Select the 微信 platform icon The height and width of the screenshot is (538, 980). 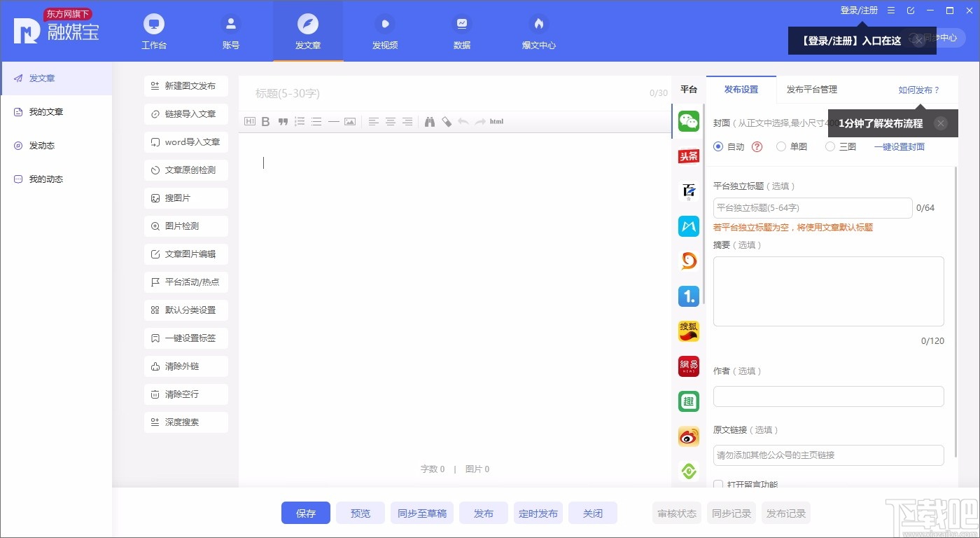point(688,120)
